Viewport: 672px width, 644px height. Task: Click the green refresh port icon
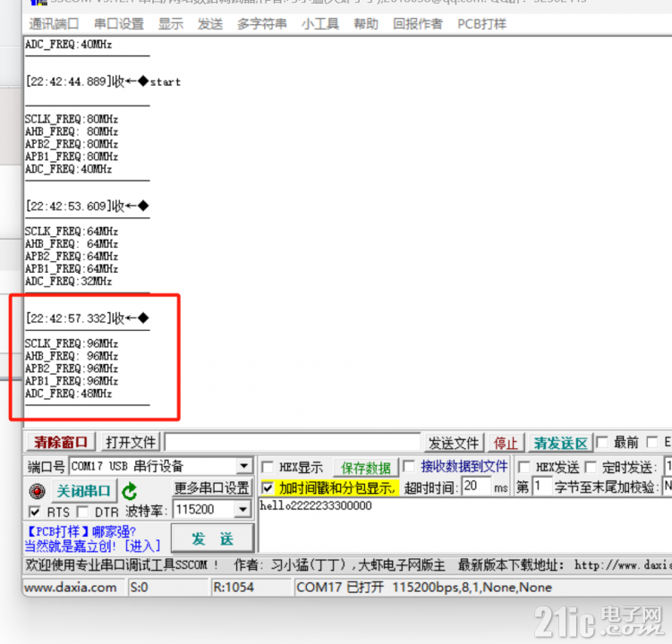coord(130,491)
